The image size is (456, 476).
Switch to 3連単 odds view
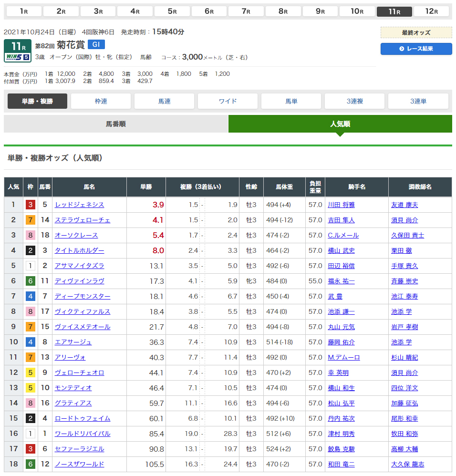click(418, 101)
